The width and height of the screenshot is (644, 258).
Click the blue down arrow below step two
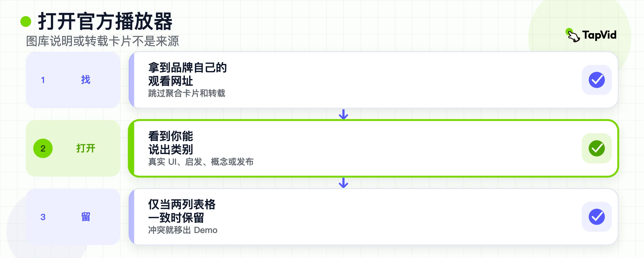click(x=343, y=183)
